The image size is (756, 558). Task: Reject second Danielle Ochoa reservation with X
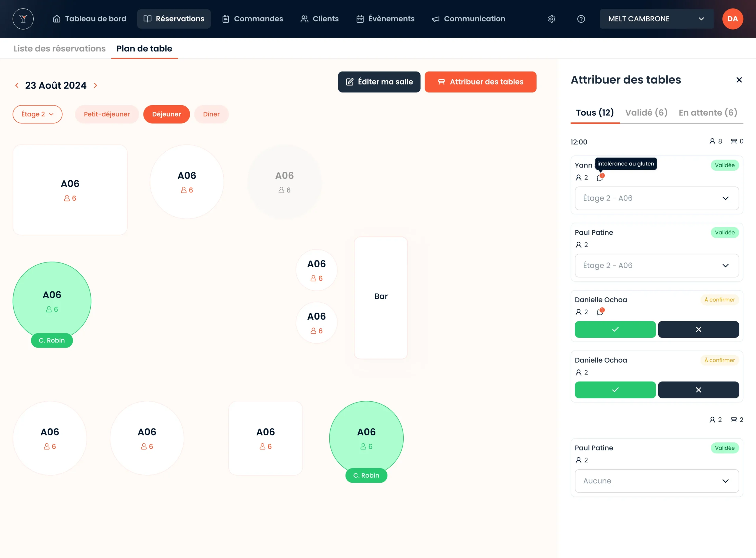(x=698, y=390)
